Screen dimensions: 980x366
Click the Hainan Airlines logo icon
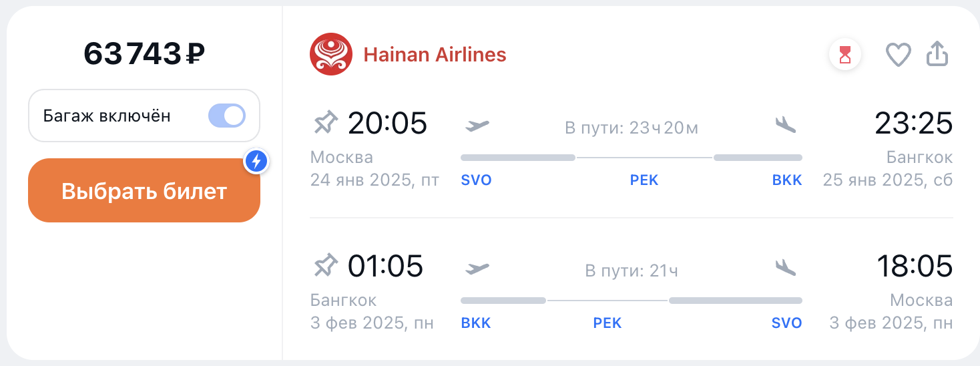[331, 55]
